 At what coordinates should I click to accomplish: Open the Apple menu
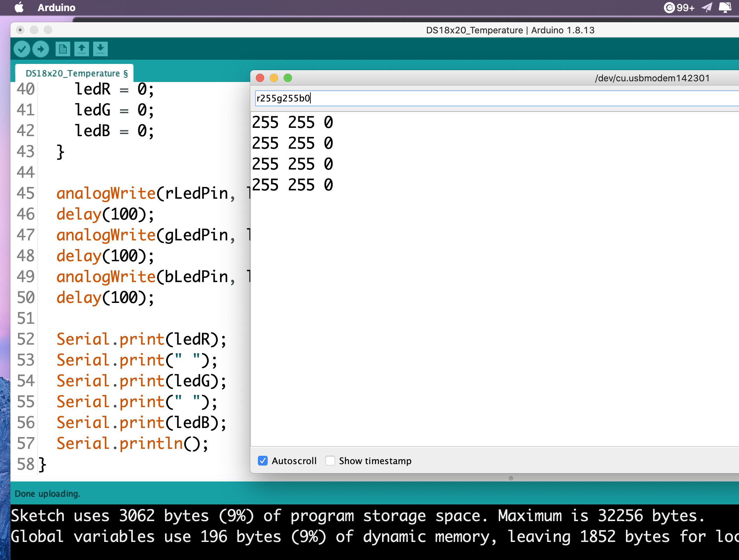[20, 7]
